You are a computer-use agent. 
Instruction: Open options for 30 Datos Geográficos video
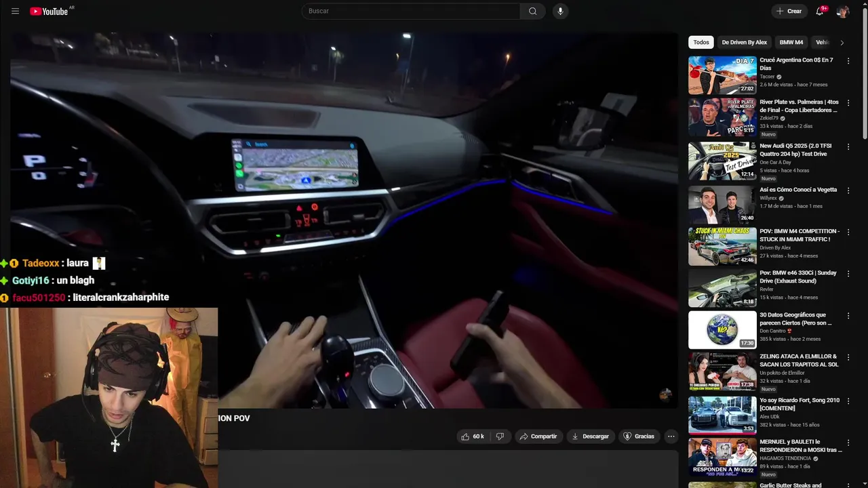click(x=848, y=316)
